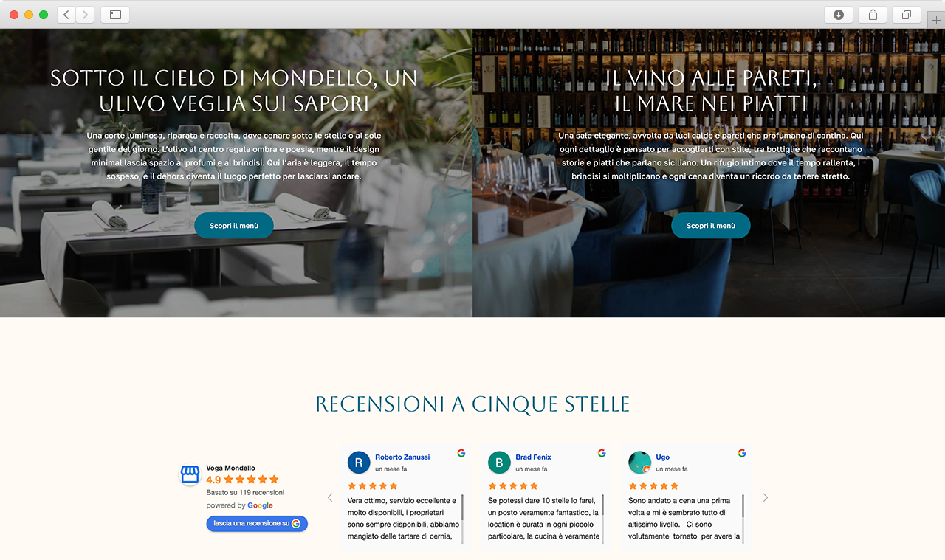Open Brad Fenix reviewer name link
945x560 pixels.
click(x=533, y=457)
